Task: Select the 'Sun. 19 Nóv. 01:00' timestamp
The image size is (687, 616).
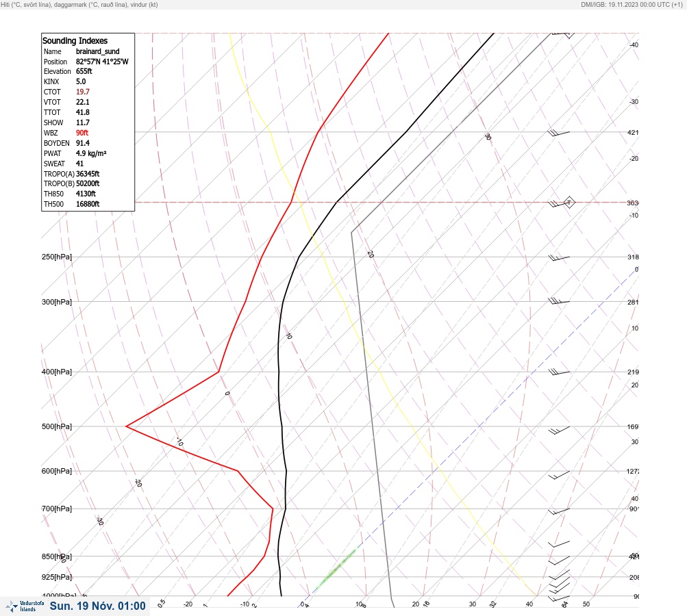Action: click(x=98, y=606)
